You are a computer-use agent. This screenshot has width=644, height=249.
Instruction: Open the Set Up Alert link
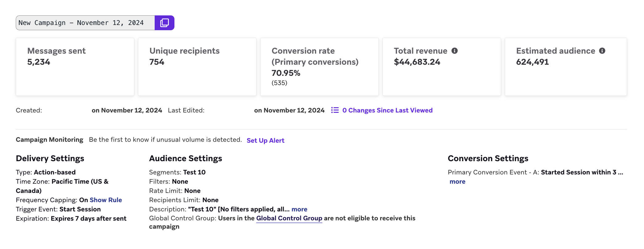coord(265,141)
